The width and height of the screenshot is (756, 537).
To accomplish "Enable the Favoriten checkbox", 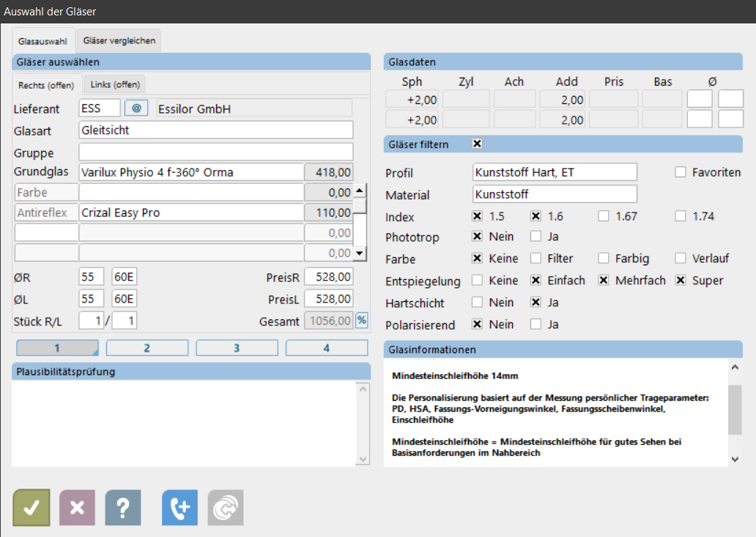I will coord(680,172).
